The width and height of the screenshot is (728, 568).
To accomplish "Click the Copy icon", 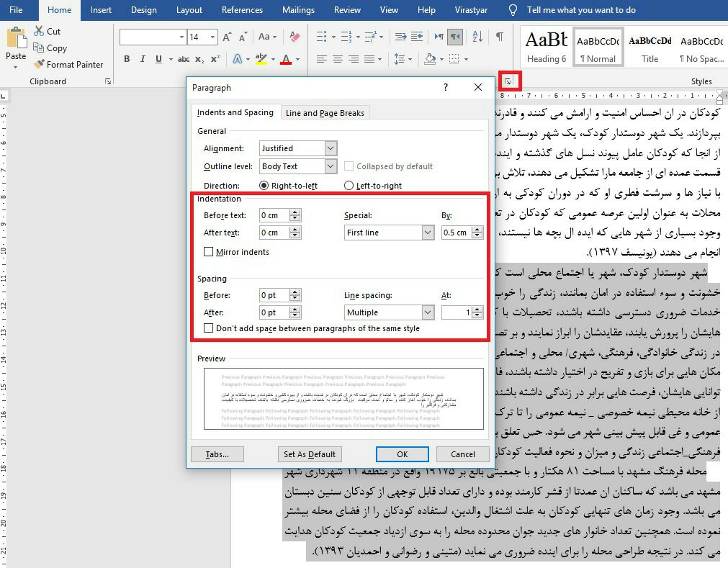I will pos(38,48).
